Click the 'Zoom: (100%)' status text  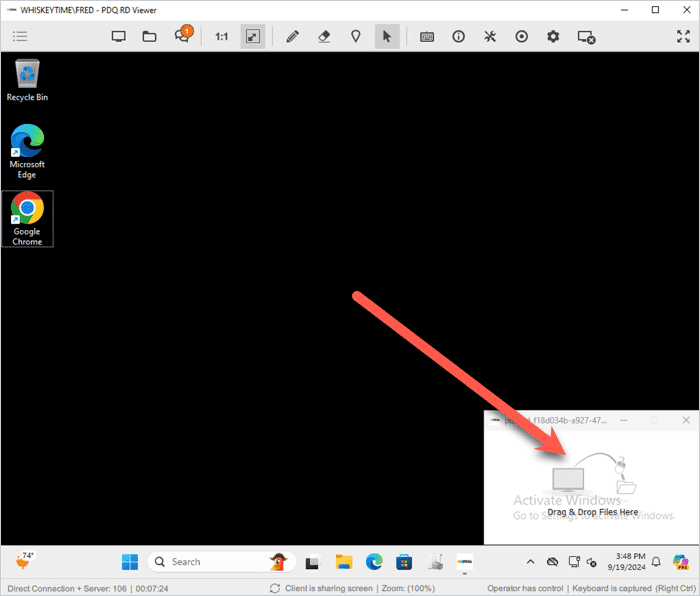(408, 588)
